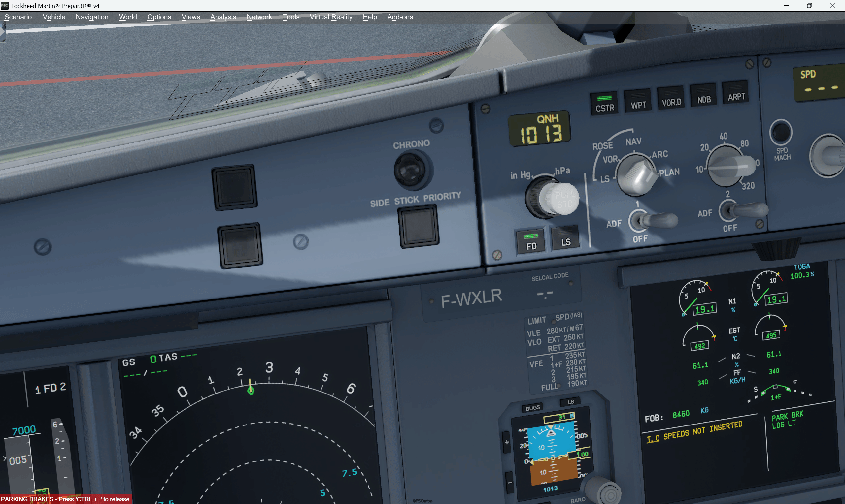Open the Navigation menu item
Viewport: 845px width, 504px height.
tap(91, 16)
